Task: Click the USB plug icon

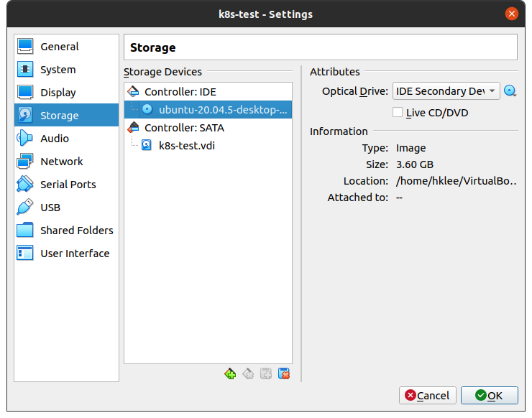Action: click(x=25, y=207)
